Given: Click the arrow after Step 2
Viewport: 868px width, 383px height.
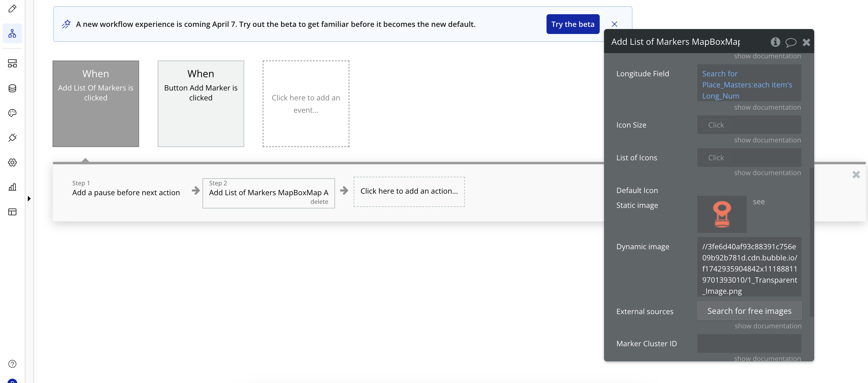Looking at the screenshot, I should point(344,191).
